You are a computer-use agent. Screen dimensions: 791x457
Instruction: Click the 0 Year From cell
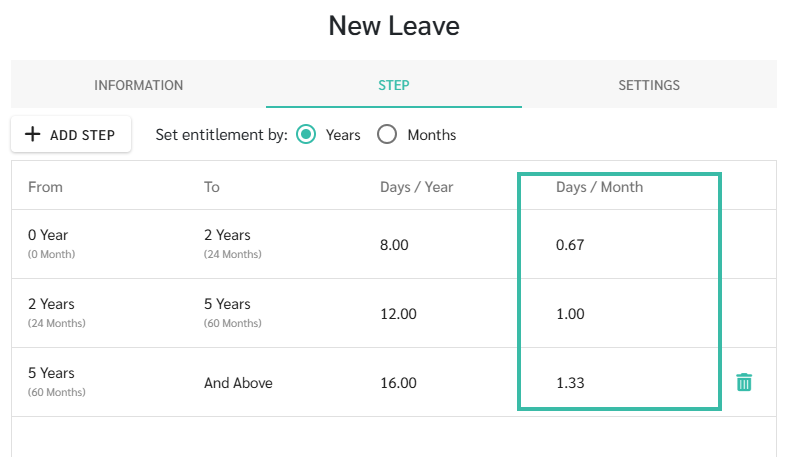[51, 244]
